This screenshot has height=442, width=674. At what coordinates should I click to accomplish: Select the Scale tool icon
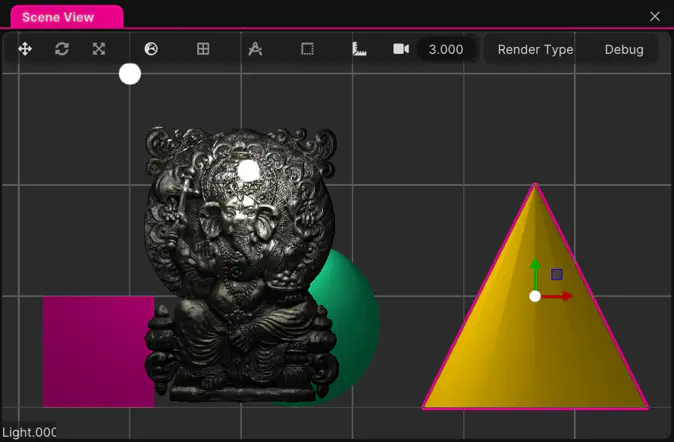[99, 49]
